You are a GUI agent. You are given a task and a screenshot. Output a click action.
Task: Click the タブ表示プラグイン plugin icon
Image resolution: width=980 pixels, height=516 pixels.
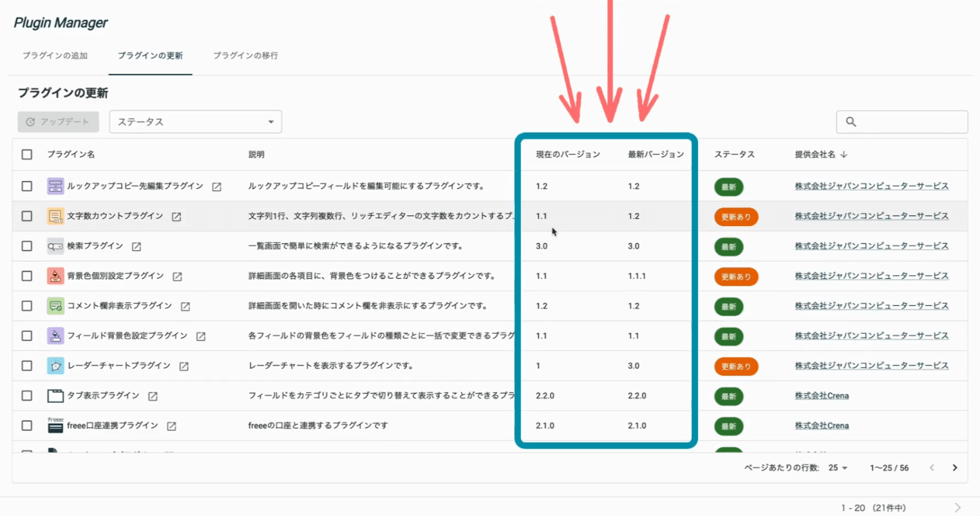tap(55, 396)
